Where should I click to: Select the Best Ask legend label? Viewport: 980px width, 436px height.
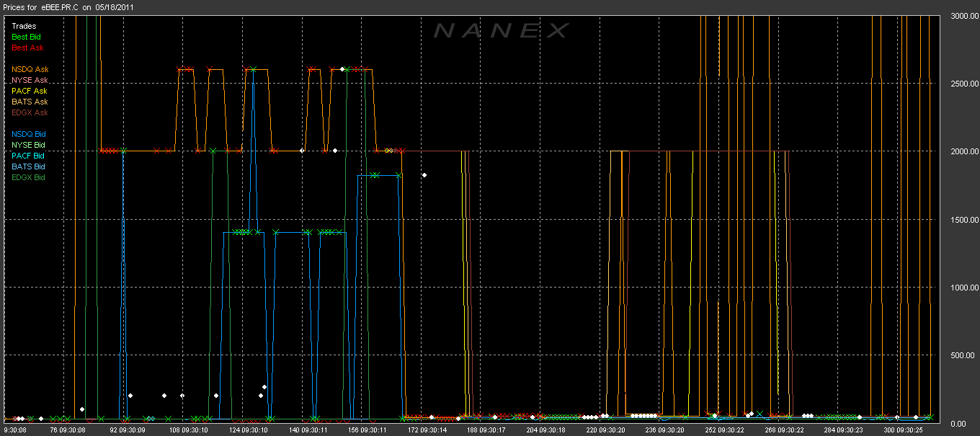tap(27, 48)
